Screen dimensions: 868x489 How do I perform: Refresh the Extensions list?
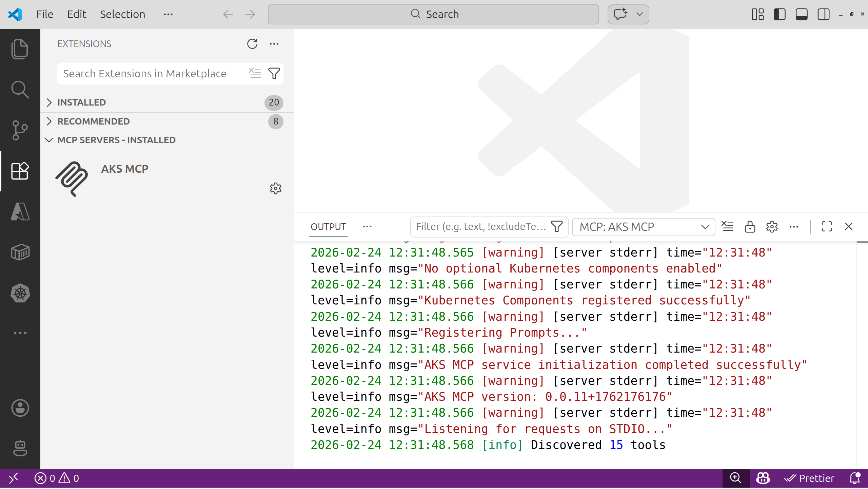coord(252,44)
